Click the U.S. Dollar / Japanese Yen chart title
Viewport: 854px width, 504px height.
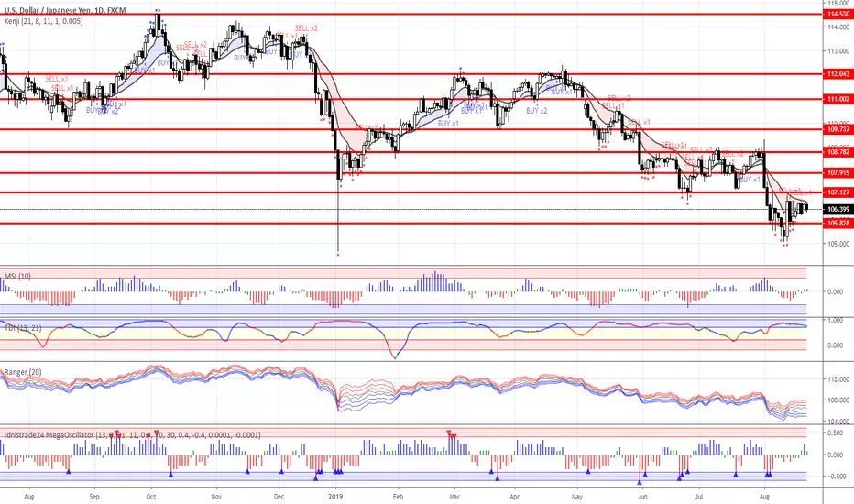(65, 10)
